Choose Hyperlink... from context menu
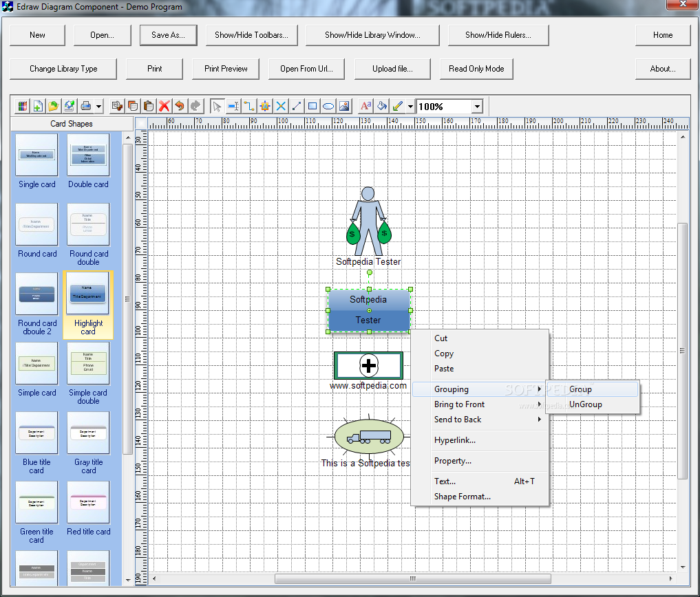This screenshot has width=700, height=597. point(480,440)
